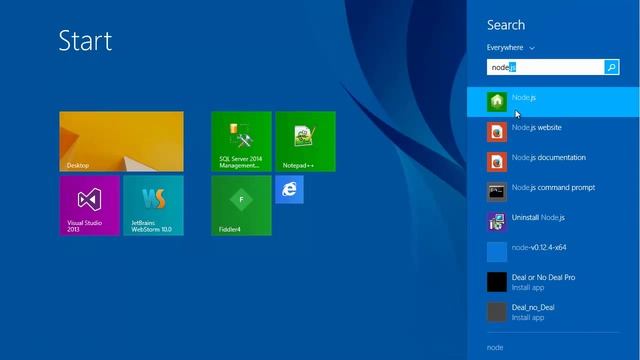The height and width of the screenshot is (360, 640).
Task: Click the Uninstall Node.js installer icon
Action: pyautogui.click(x=497, y=222)
